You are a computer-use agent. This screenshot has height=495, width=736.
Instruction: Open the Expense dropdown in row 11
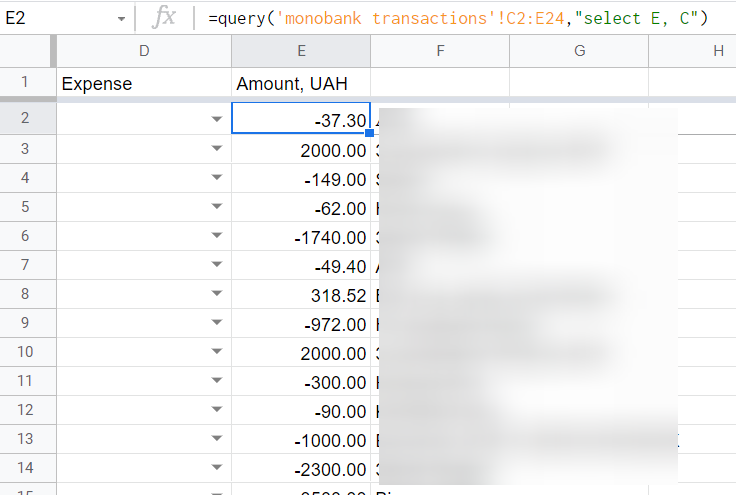[216, 381]
